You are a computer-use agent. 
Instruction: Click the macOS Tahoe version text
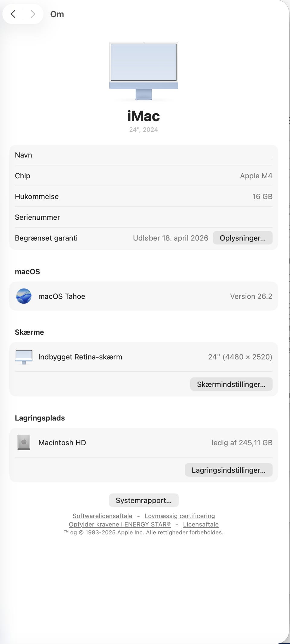click(x=251, y=296)
